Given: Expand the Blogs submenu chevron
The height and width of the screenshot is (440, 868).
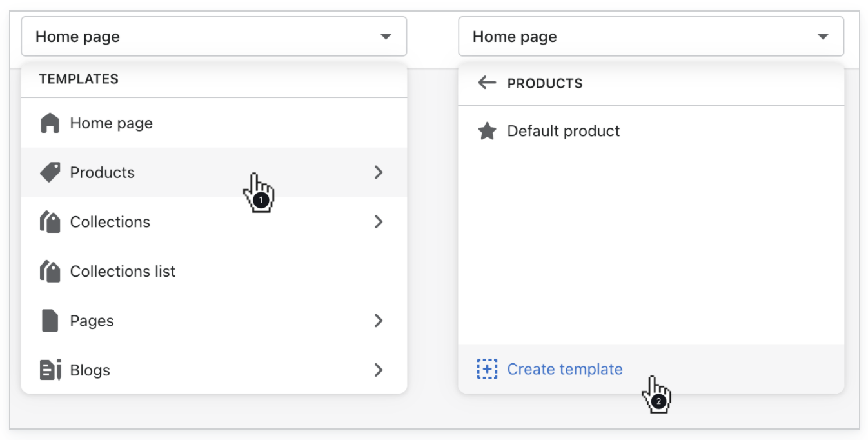Looking at the screenshot, I should tap(379, 370).
